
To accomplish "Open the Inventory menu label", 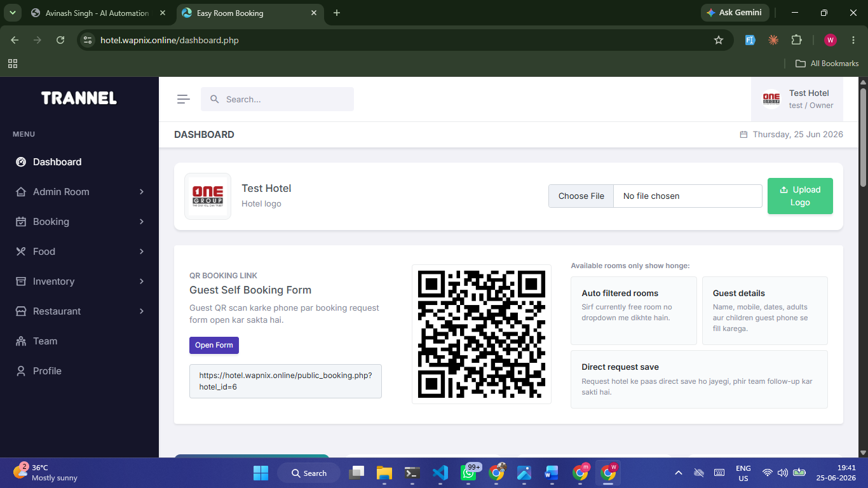I will coord(53,281).
